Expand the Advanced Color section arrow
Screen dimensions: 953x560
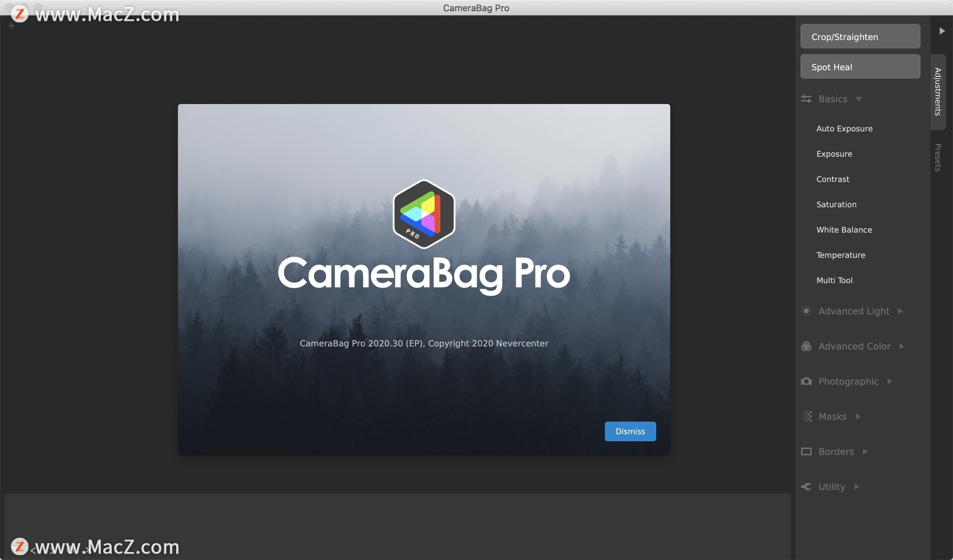click(x=901, y=346)
